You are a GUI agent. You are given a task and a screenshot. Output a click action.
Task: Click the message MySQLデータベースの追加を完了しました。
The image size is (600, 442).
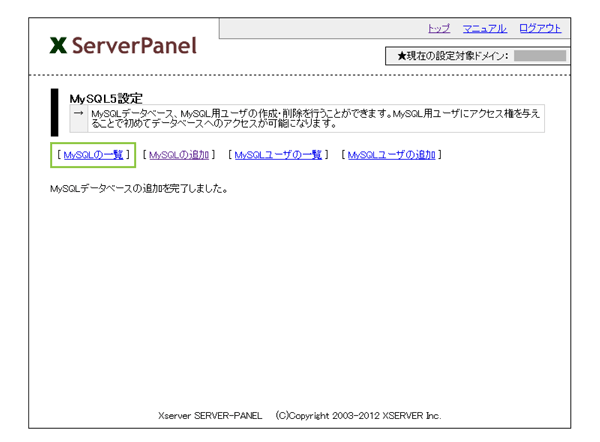(139, 189)
